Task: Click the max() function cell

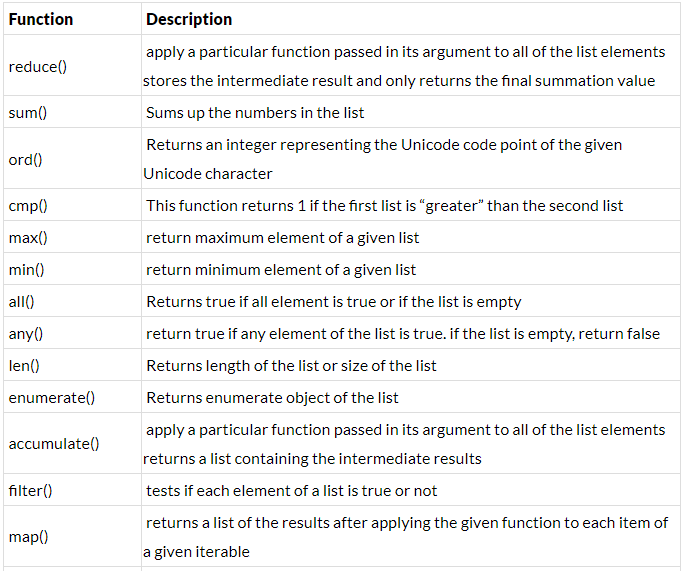Action: pos(72,238)
